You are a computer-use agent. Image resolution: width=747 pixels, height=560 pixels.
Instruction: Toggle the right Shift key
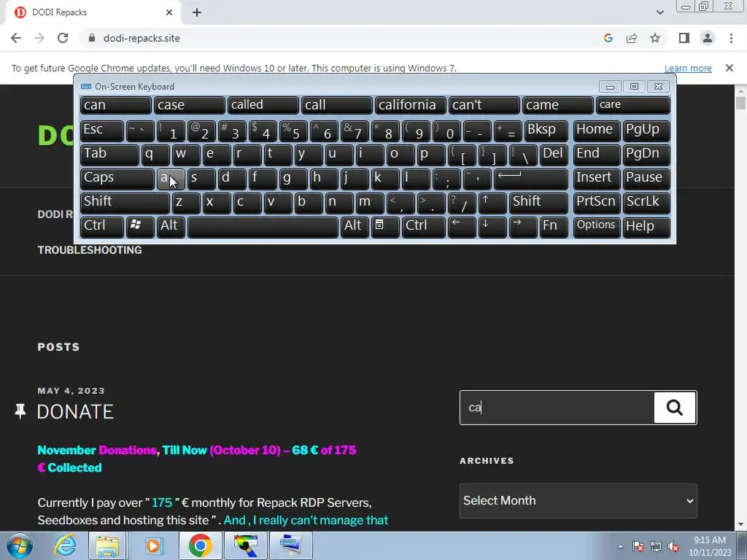pyautogui.click(x=538, y=203)
